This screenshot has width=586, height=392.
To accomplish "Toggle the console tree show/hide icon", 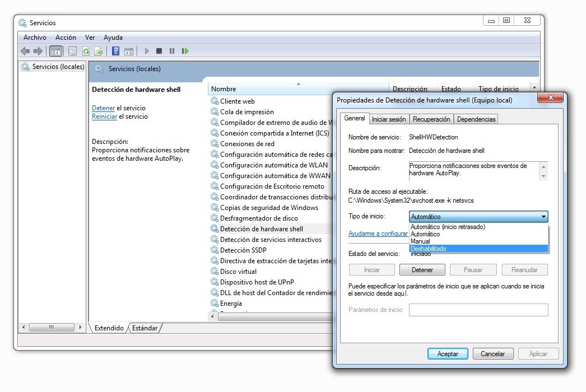I will pyautogui.click(x=55, y=51).
